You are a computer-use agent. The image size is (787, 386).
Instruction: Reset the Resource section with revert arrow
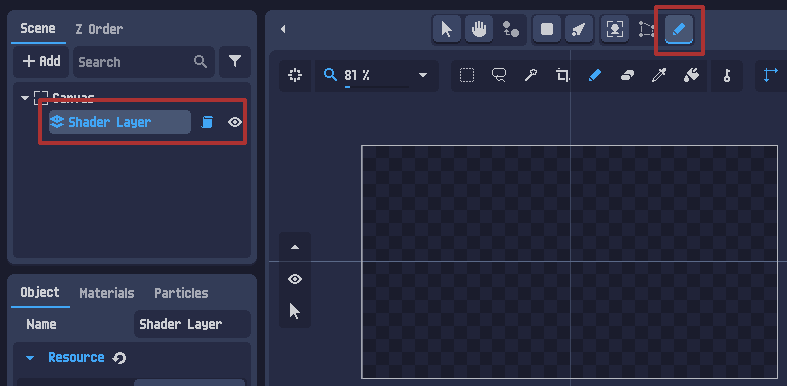point(119,358)
